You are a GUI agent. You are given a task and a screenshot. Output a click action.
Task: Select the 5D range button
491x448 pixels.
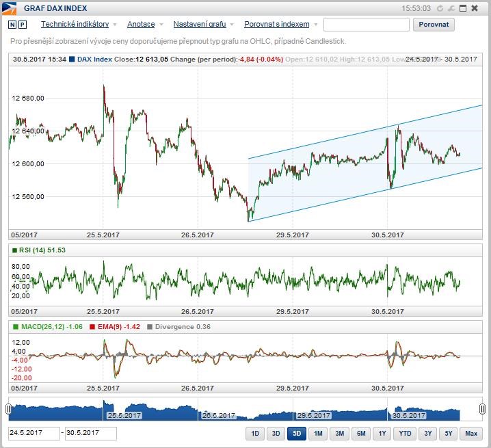coord(297,433)
